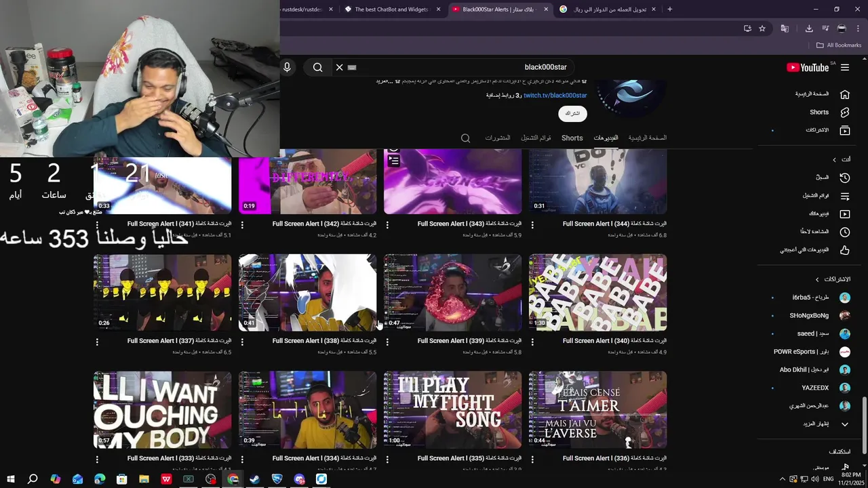
Task: Open the YouTube Home icon in the sidebar
Action: click(x=845, y=94)
